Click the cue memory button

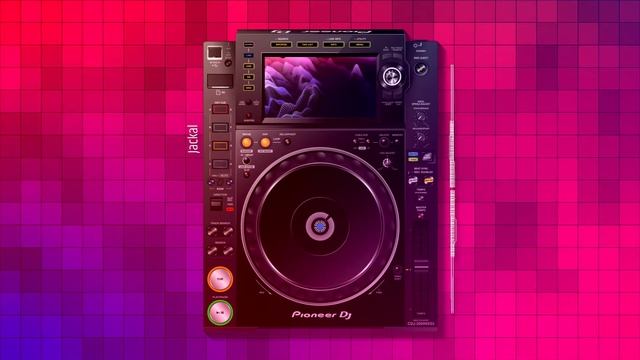(x=396, y=141)
